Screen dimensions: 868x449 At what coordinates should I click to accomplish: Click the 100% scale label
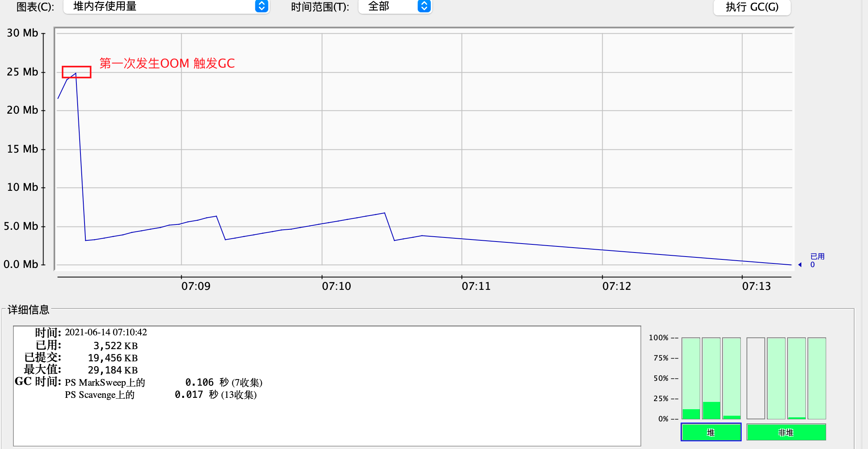659,338
